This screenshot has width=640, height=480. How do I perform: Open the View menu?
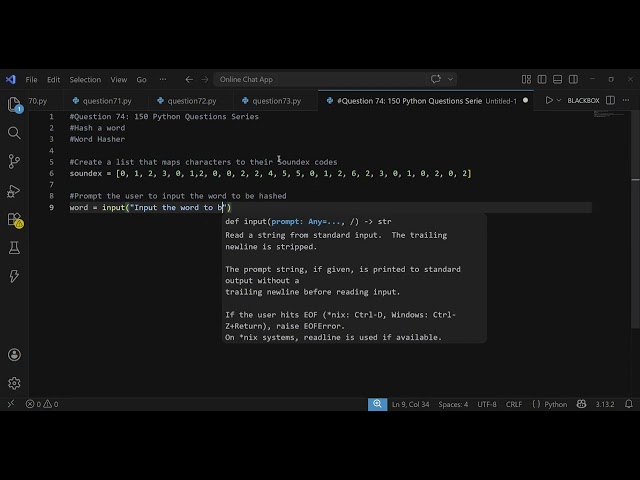(x=119, y=80)
